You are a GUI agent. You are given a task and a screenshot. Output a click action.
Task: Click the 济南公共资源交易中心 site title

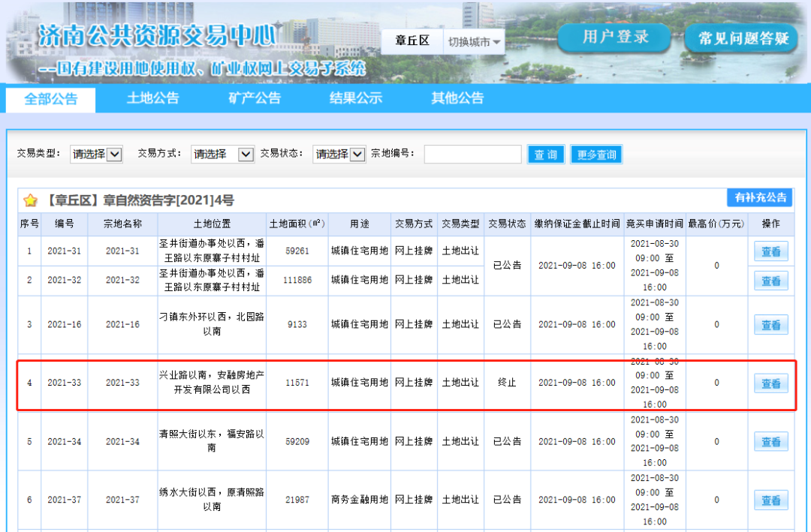(x=157, y=35)
